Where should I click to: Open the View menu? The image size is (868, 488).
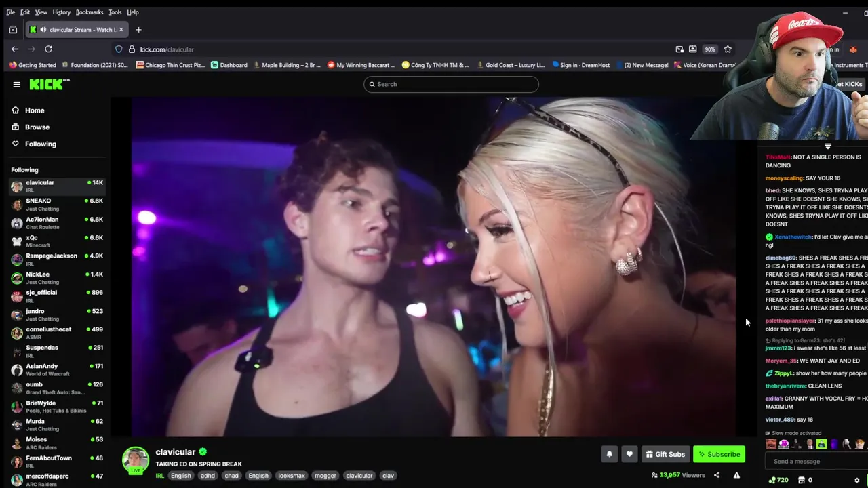tap(41, 12)
